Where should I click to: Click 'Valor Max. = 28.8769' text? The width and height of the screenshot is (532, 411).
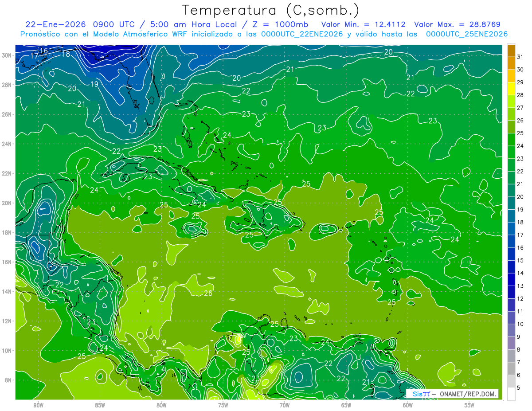click(x=457, y=24)
